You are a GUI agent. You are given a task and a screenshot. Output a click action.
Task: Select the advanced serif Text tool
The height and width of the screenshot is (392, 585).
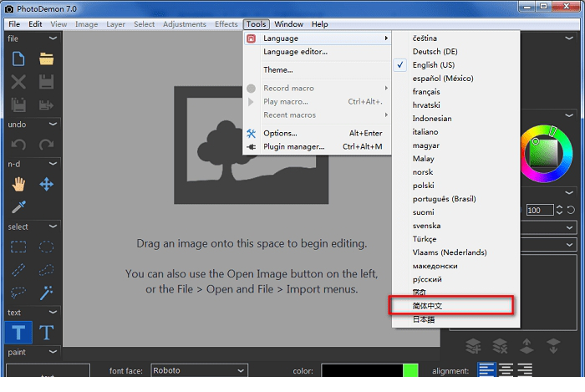[x=46, y=333]
